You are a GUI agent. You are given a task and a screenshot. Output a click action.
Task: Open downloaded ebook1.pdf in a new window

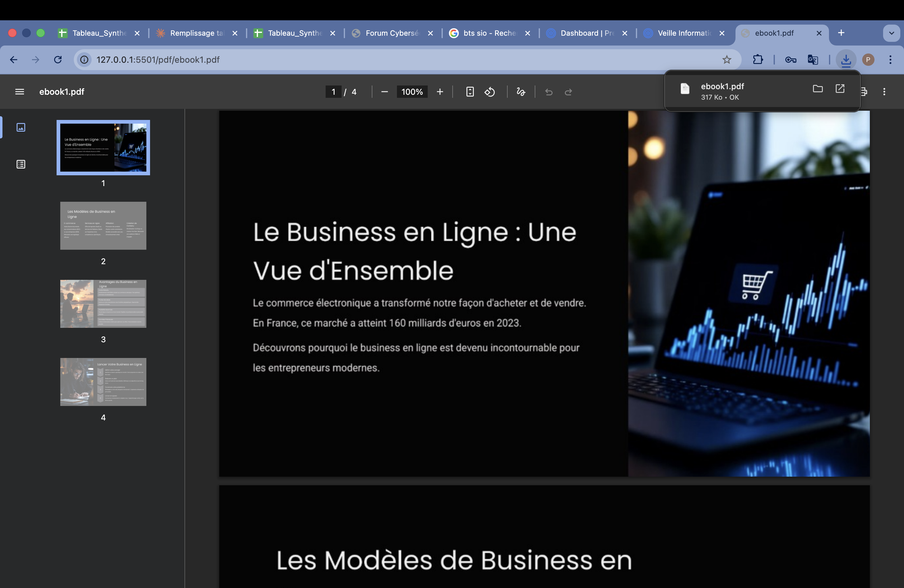(x=840, y=89)
